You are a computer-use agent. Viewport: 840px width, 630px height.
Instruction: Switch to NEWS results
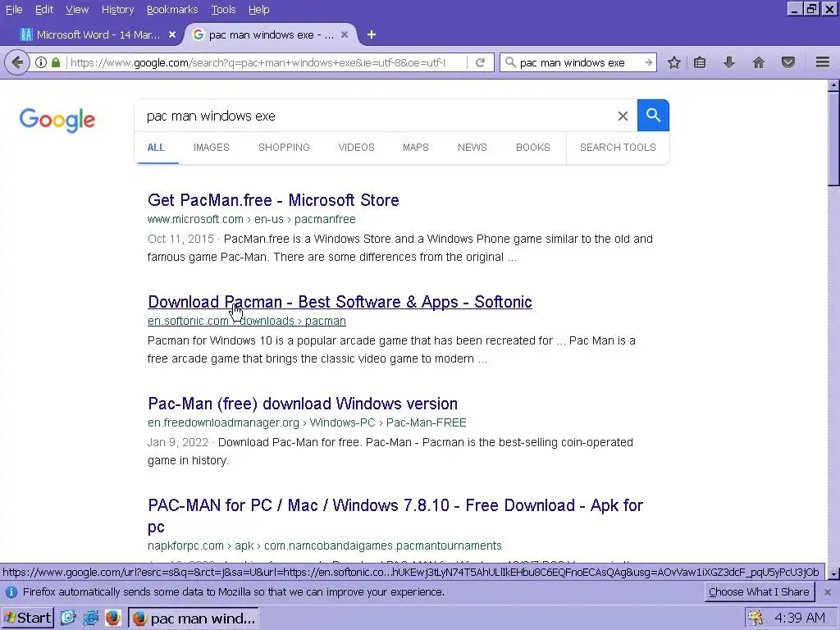click(472, 148)
